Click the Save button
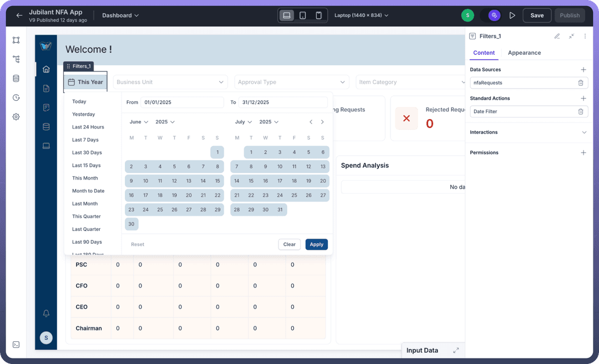599x364 pixels. click(536, 16)
